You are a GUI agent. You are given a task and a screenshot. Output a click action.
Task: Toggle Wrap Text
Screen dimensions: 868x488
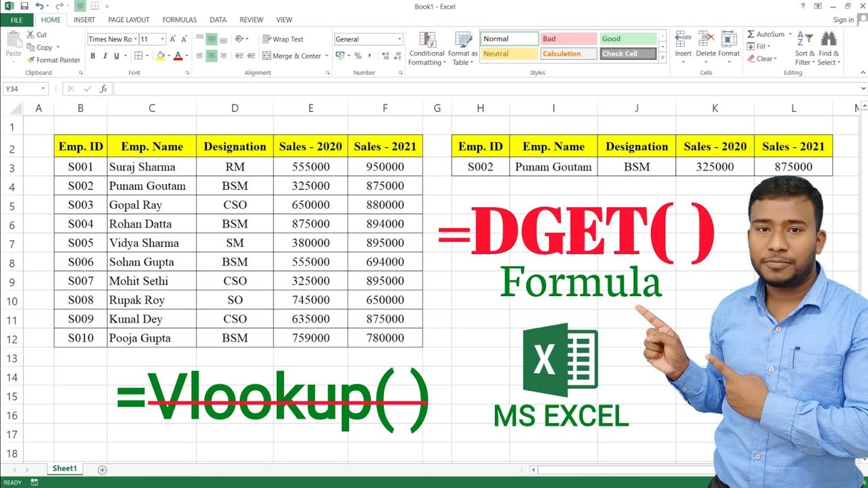tap(283, 39)
